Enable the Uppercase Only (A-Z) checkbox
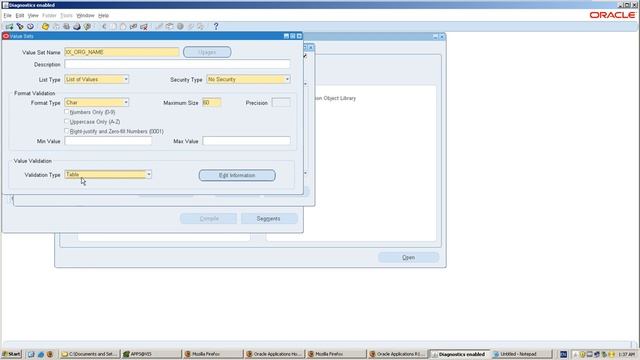The width and height of the screenshot is (640, 360). tap(67, 122)
